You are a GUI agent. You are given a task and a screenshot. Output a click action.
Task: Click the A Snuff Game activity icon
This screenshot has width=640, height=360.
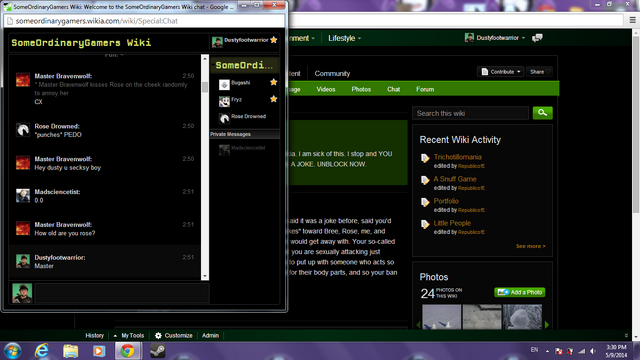tap(425, 180)
